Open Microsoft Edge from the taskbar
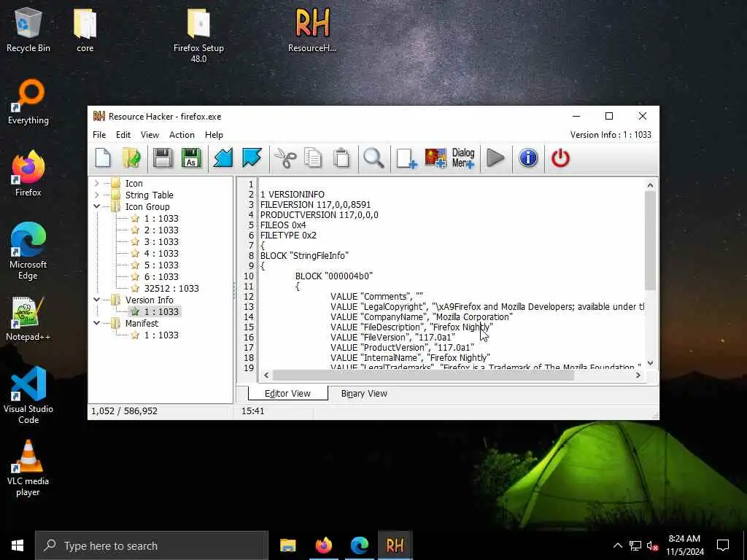This screenshot has height=560, width=747. 359,545
